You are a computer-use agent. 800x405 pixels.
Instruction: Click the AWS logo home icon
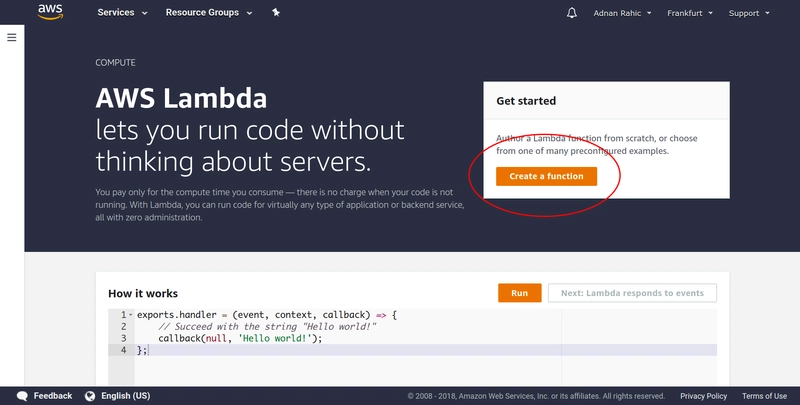click(x=50, y=13)
